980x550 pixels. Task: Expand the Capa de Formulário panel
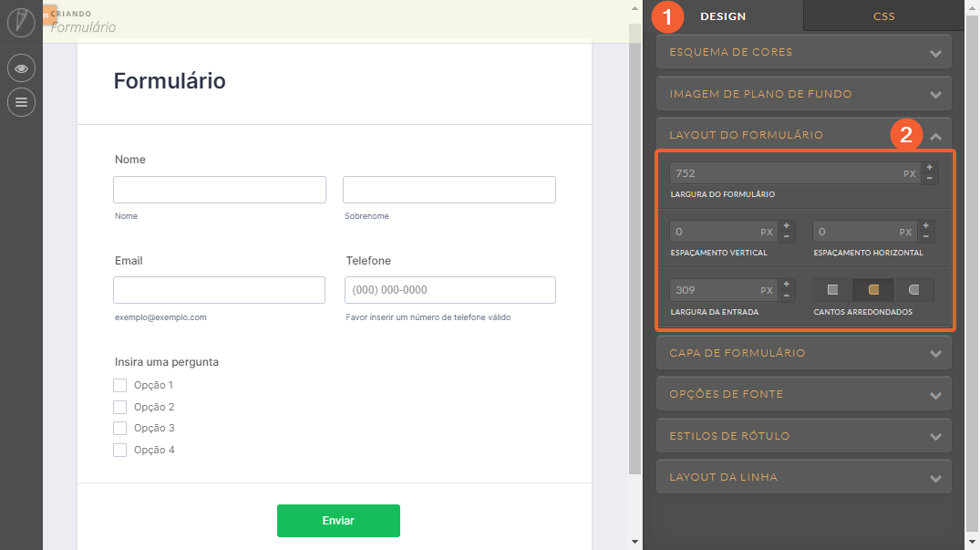click(x=803, y=352)
